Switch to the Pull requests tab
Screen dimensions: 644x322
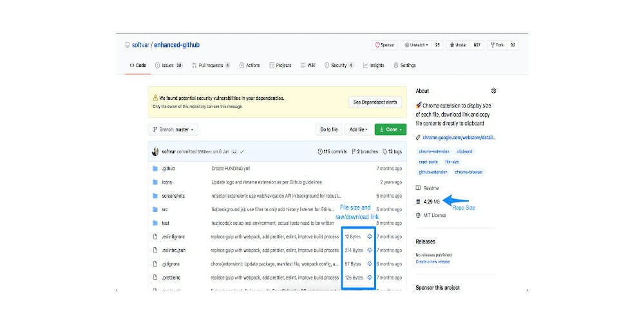(x=211, y=65)
